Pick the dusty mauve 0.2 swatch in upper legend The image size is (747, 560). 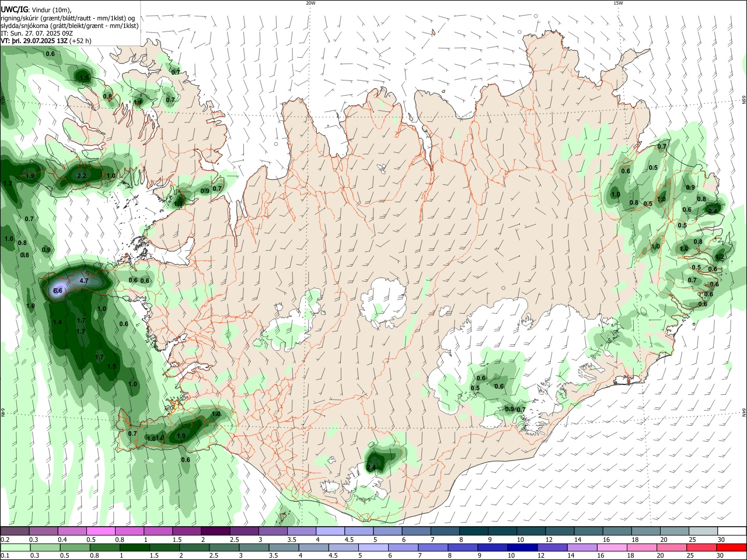15,531
